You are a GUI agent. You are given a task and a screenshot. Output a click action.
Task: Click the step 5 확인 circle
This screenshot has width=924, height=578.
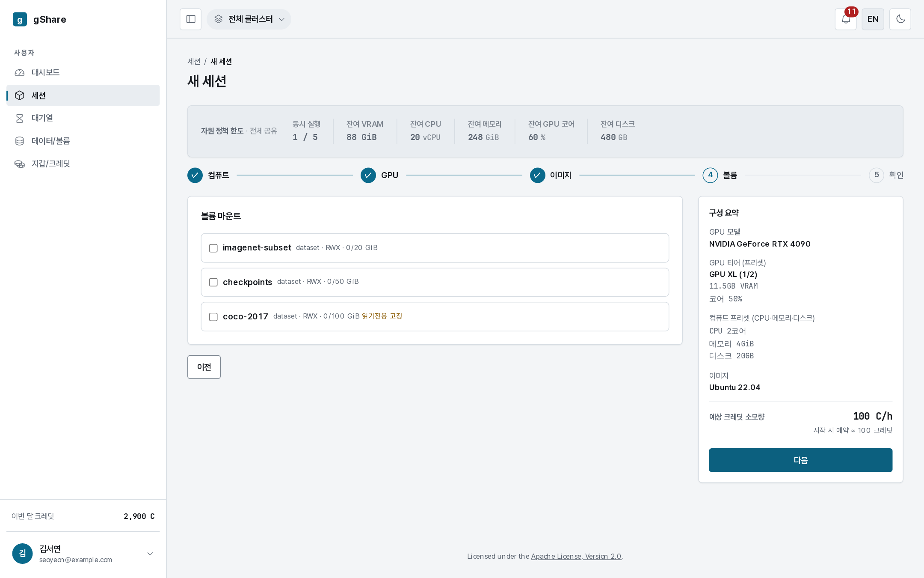877,175
